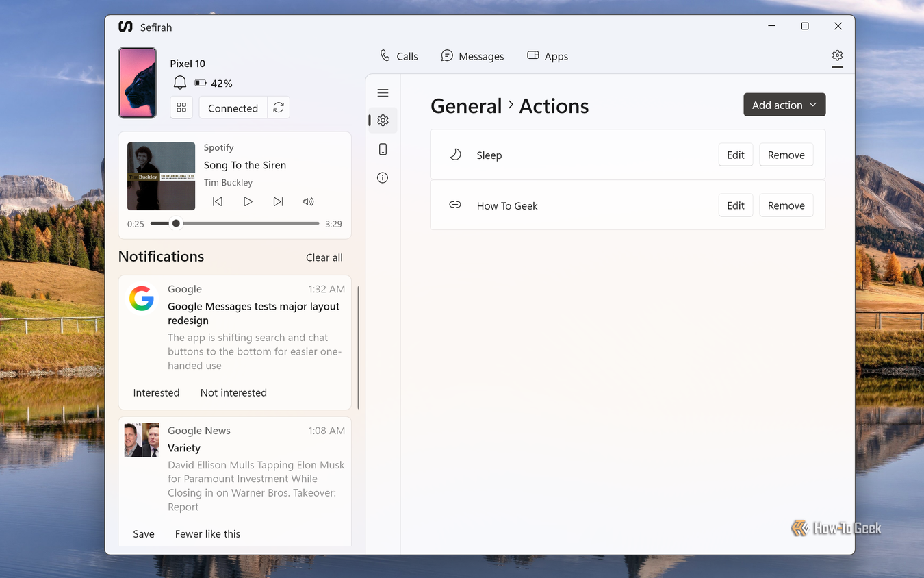The image size is (924, 578).
Task: Go back to General breadcrumb
Action: pyautogui.click(x=466, y=106)
